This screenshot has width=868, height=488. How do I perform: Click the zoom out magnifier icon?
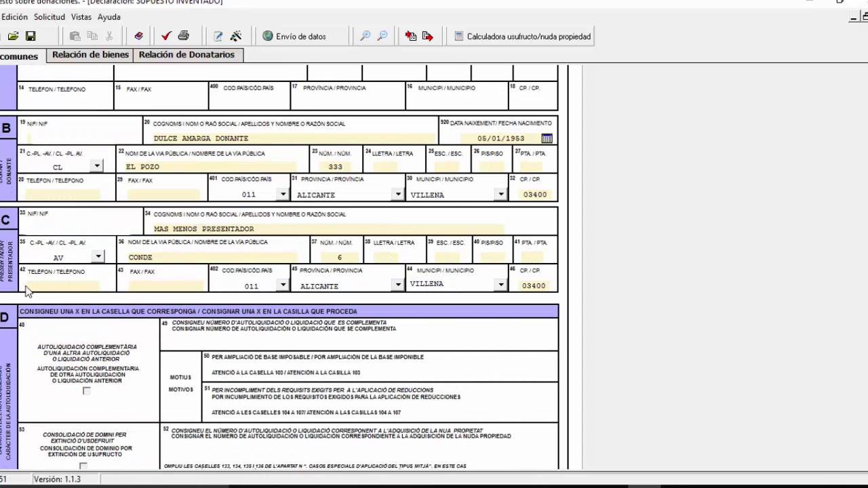click(x=382, y=37)
